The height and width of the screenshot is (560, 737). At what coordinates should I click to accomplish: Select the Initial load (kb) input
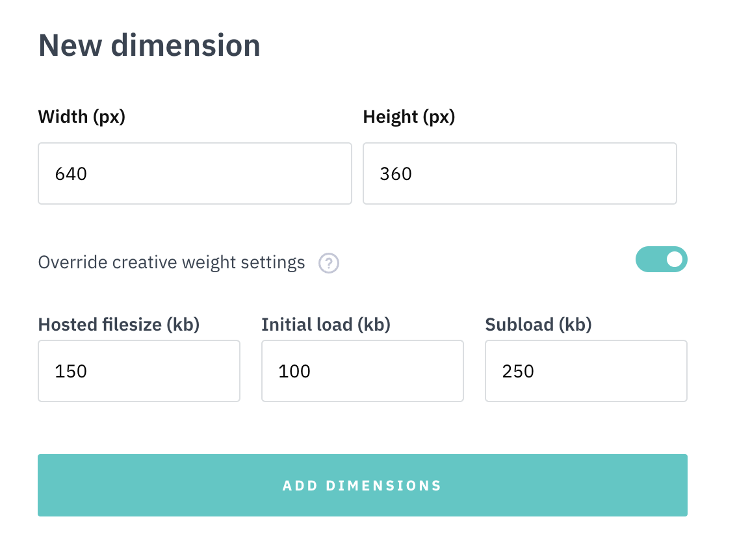tap(362, 371)
